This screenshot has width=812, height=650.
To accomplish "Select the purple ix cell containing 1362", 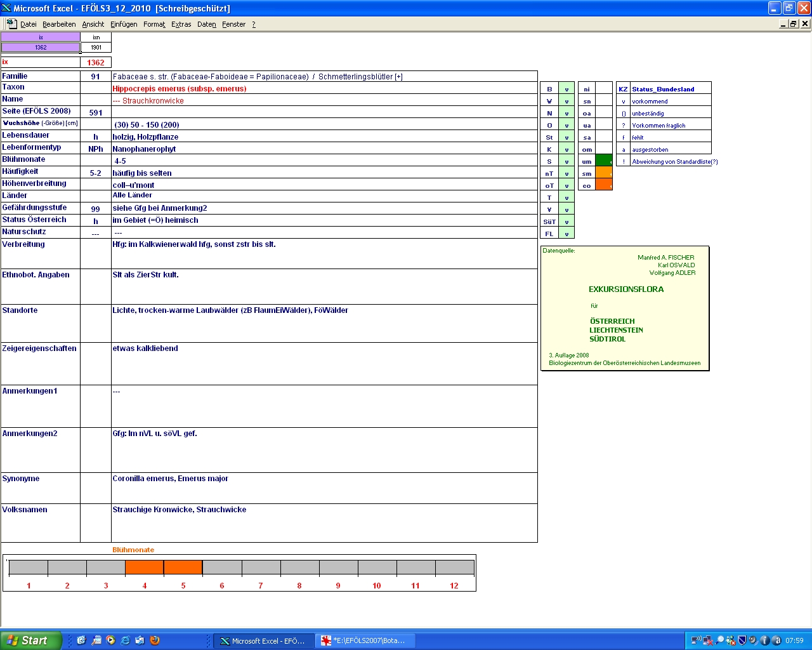I will tap(41, 48).
